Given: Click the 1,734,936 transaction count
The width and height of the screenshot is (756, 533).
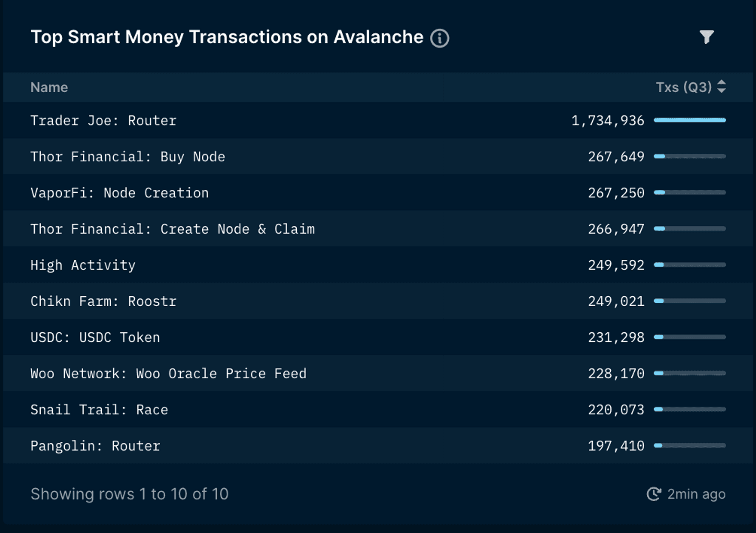Looking at the screenshot, I should click(608, 121).
